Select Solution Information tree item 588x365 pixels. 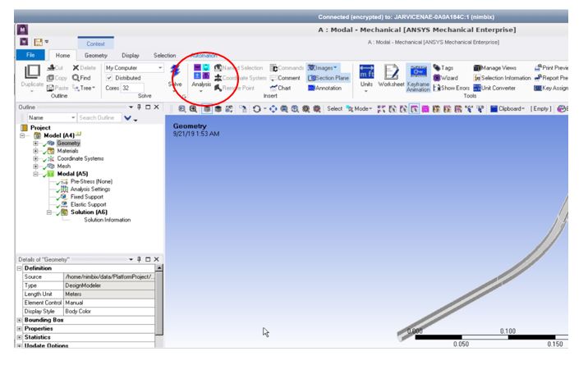pos(108,220)
